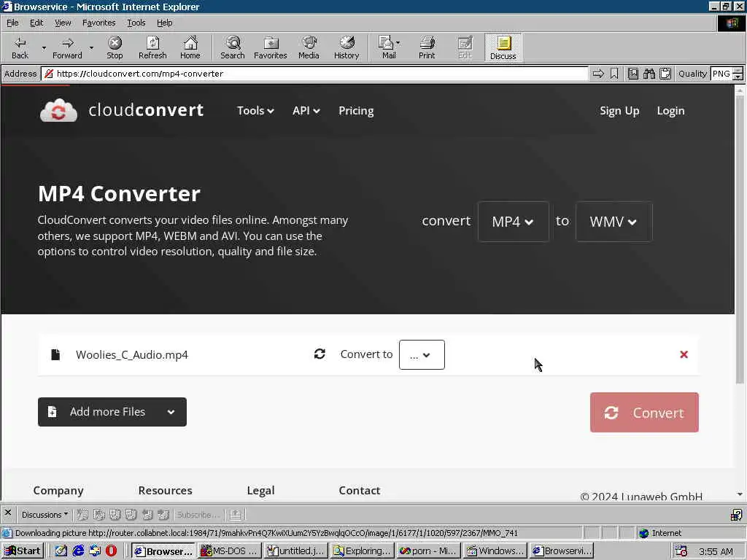This screenshot has height=560, width=747.
Task: Open the Search pane
Action: pos(233,47)
